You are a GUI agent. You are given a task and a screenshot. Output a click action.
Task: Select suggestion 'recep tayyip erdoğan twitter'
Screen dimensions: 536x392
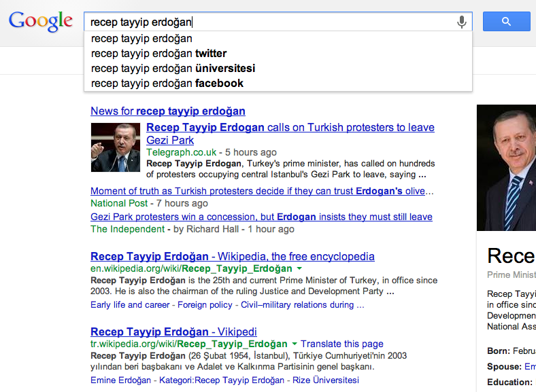[278, 54]
